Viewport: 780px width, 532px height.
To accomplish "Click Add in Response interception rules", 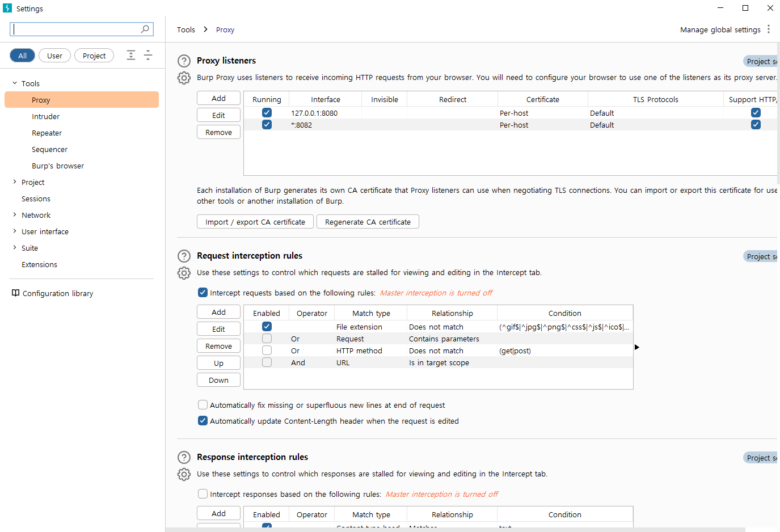I will click(219, 513).
